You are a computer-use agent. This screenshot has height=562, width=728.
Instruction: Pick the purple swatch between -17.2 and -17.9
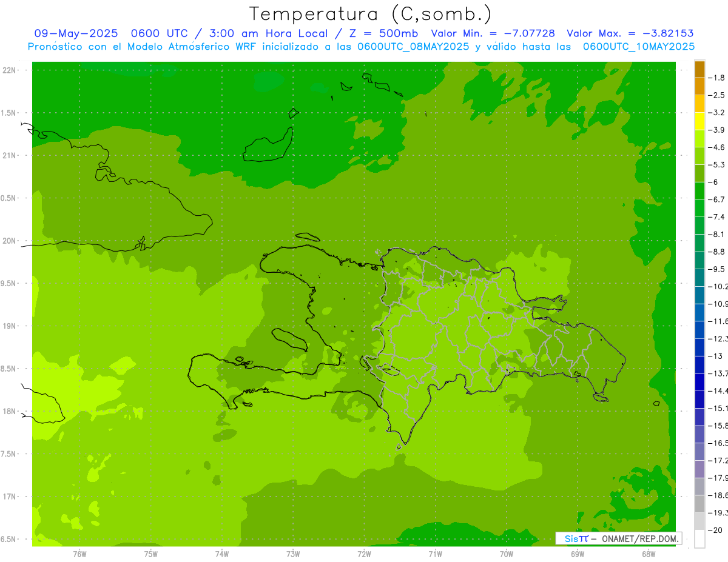tap(699, 469)
